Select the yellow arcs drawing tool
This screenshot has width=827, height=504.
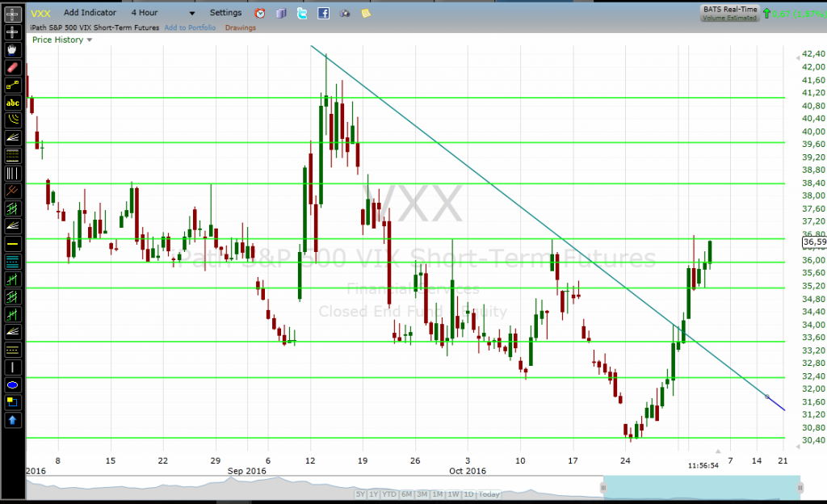[13, 120]
